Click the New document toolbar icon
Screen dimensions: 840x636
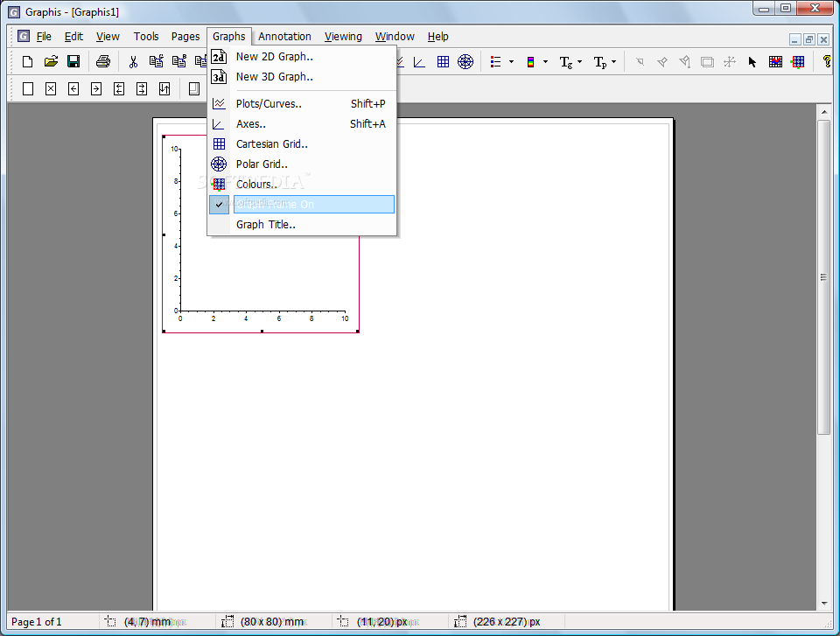[x=27, y=61]
